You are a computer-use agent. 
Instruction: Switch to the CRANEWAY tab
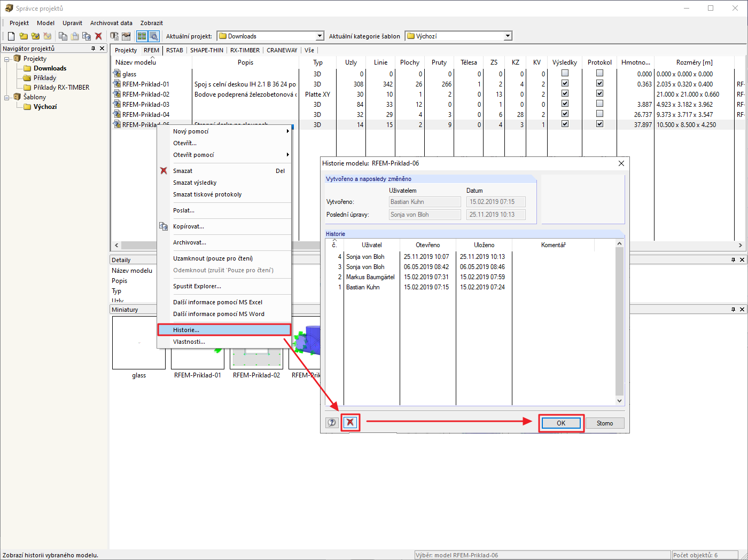point(282,50)
